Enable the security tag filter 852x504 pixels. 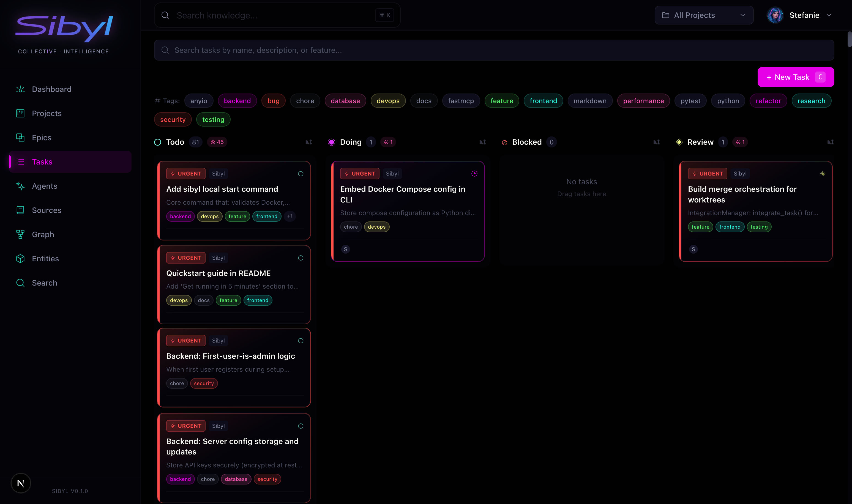pyautogui.click(x=173, y=120)
